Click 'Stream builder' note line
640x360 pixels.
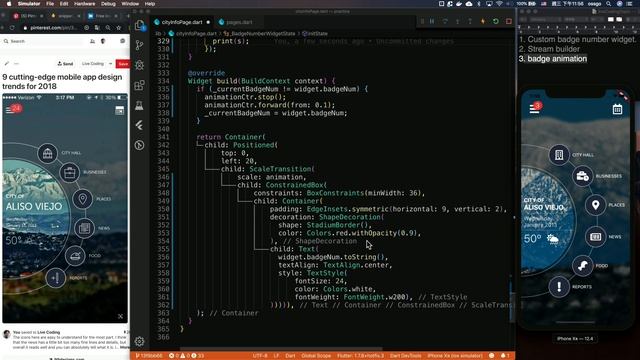click(549, 49)
